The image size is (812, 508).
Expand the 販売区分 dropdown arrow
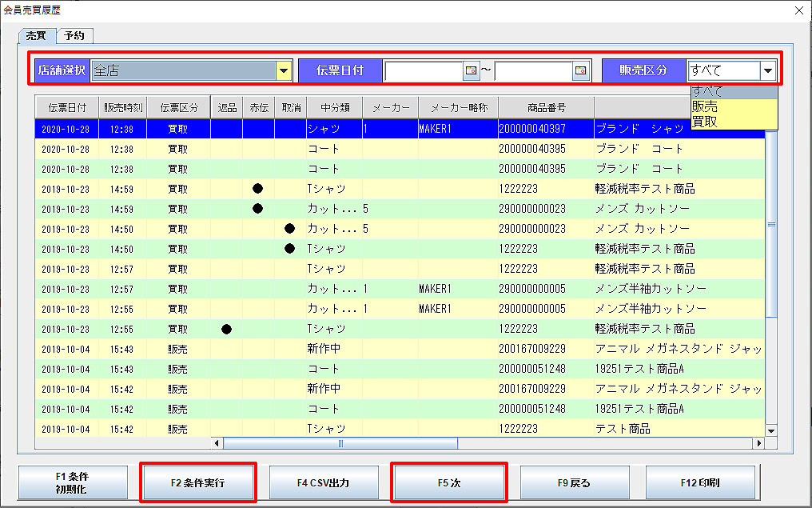[x=768, y=71]
